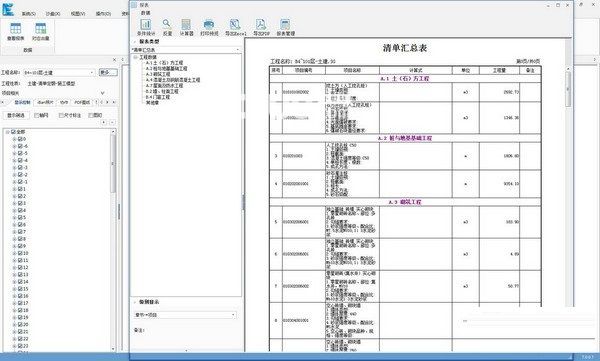This screenshot has height=361, width=600.
Task: Open the 视图(V) menu
Action: [78, 14]
